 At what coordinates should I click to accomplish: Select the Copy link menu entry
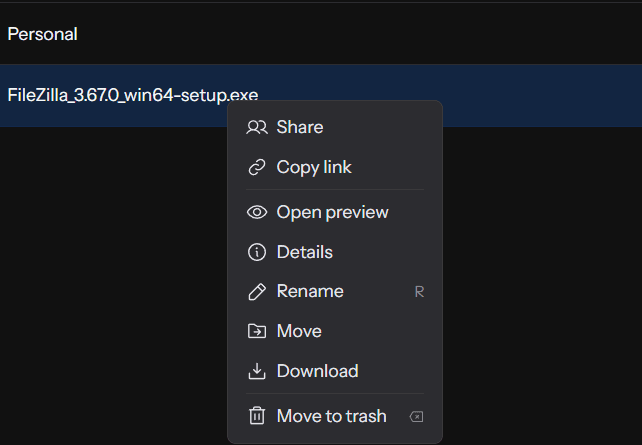[314, 167]
